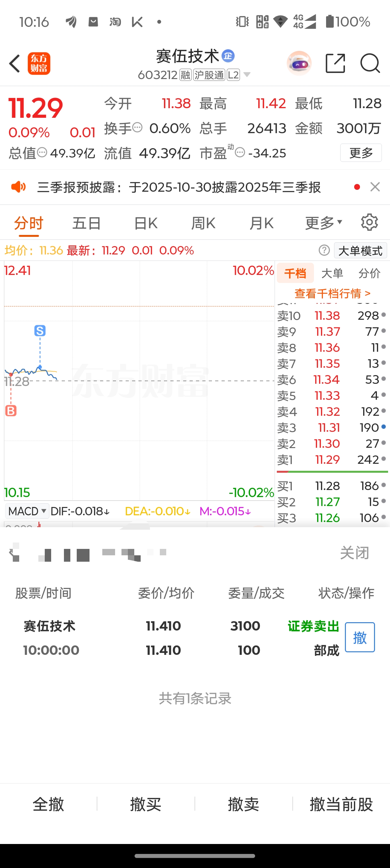
Task: Tap the 卖5 row at 11.33
Action: click(331, 396)
